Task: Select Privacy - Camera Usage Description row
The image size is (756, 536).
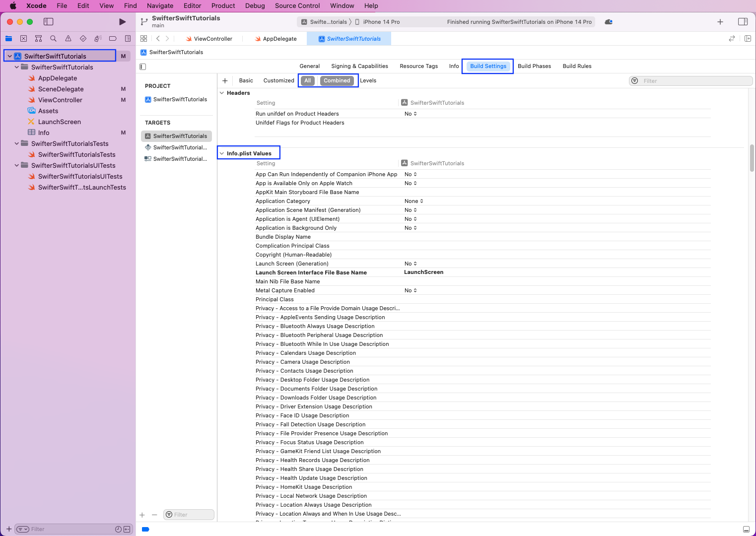Action: click(x=482, y=362)
